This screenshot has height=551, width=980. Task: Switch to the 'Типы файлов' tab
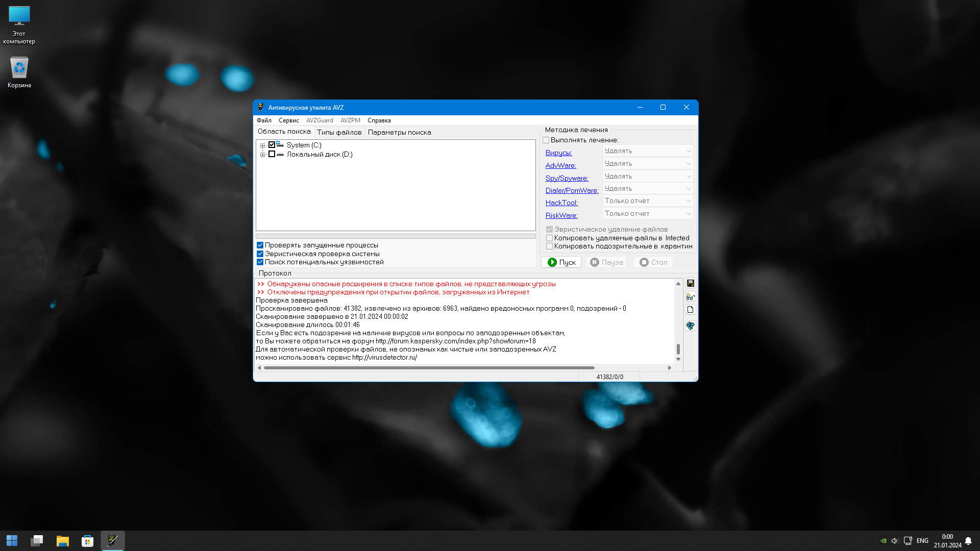click(x=339, y=132)
